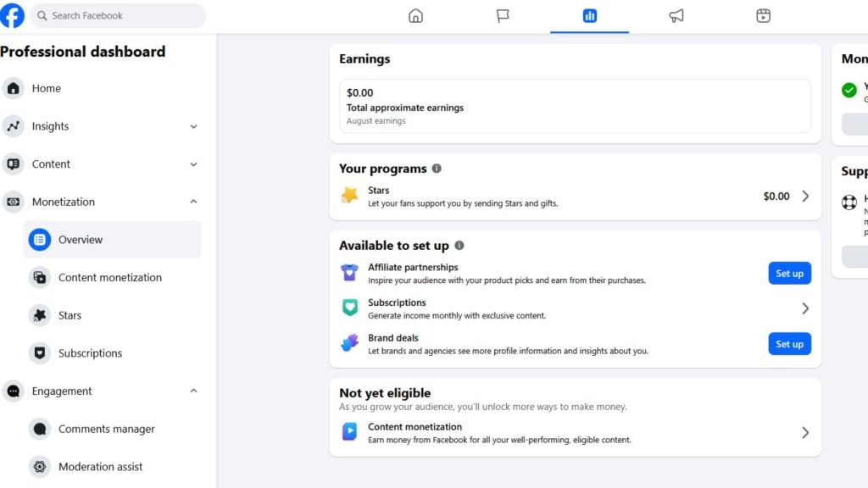868x488 pixels.
Task: Collapse the Monetization section chevron
Action: [194, 202]
